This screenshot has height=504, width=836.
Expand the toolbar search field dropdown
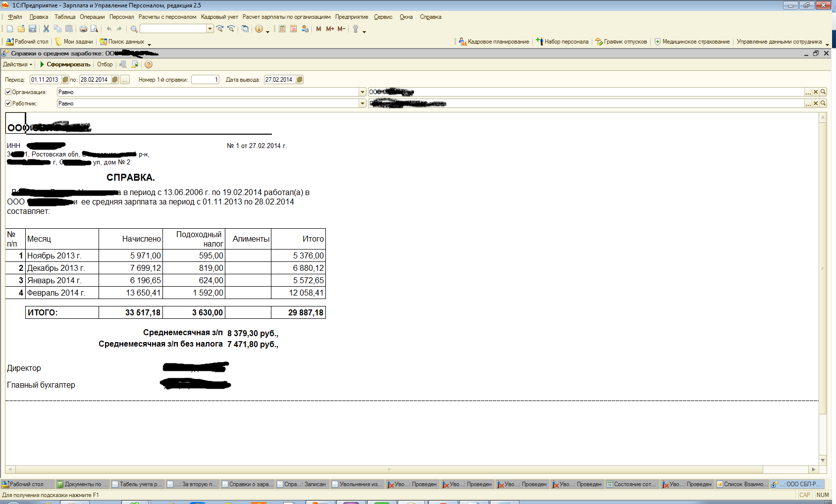pos(210,29)
